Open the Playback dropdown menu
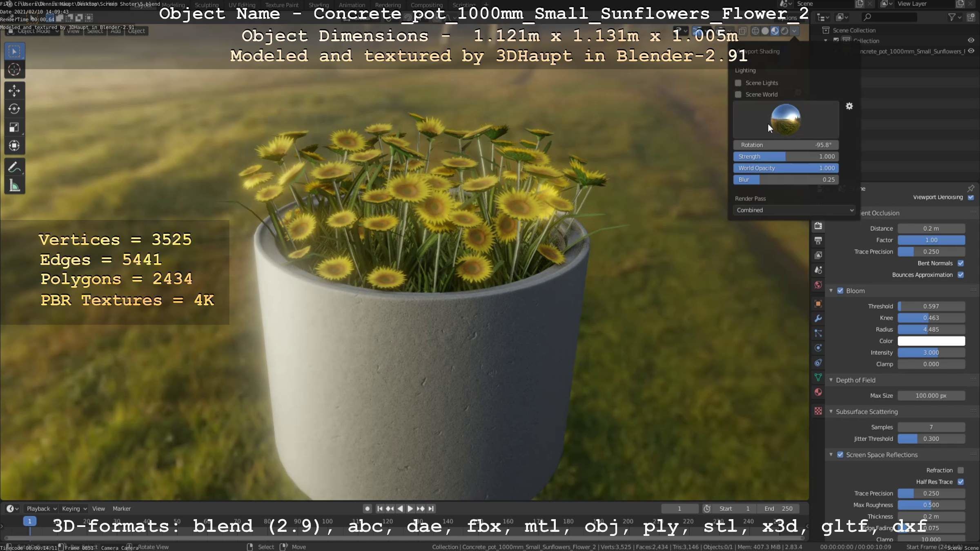980x551 pixels. (41, 509)
